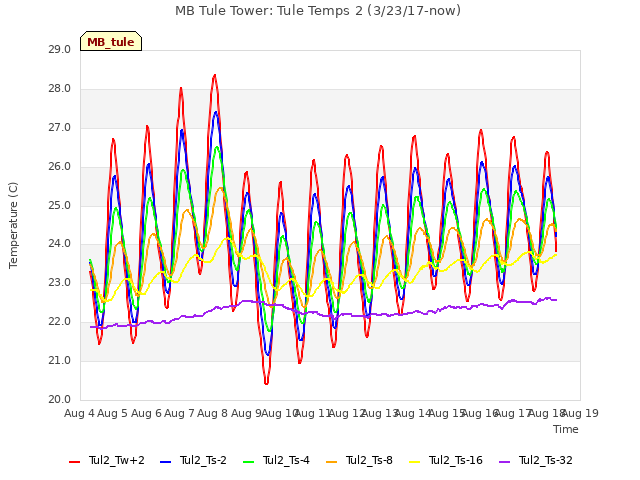
Task: Select the Tul2_Ts-2 legend entry
Action: pos(193,460)
